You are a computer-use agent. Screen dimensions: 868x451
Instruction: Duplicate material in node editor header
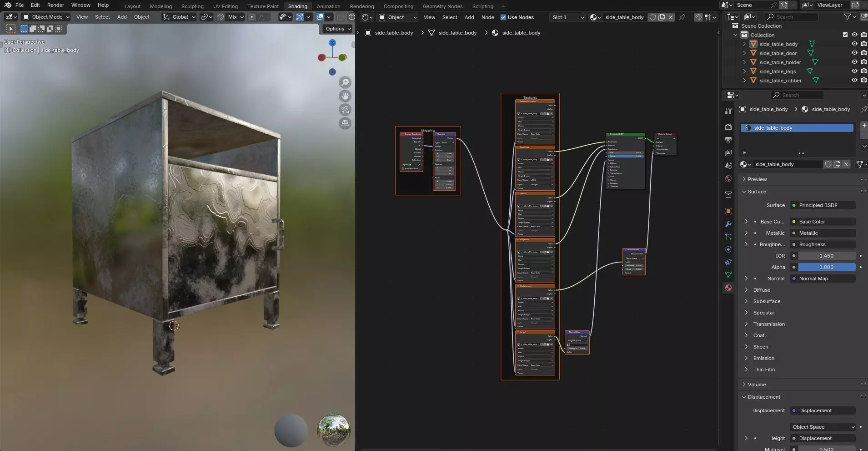point(662,17)
